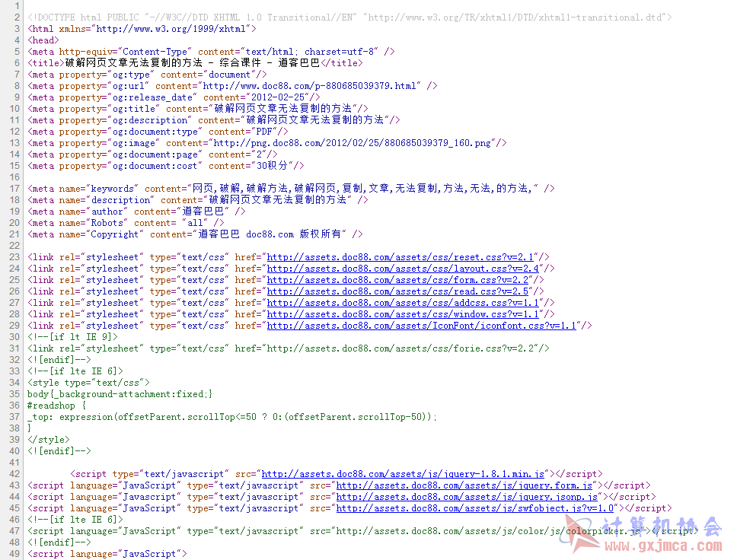
Task: Open the form.css?v=2.2 stylesheet link
Action: pyautogui.click(x=397, y=280)
